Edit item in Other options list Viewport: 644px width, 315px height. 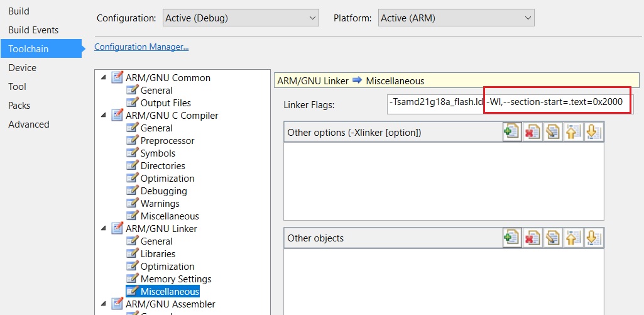[x=553, y=133]
